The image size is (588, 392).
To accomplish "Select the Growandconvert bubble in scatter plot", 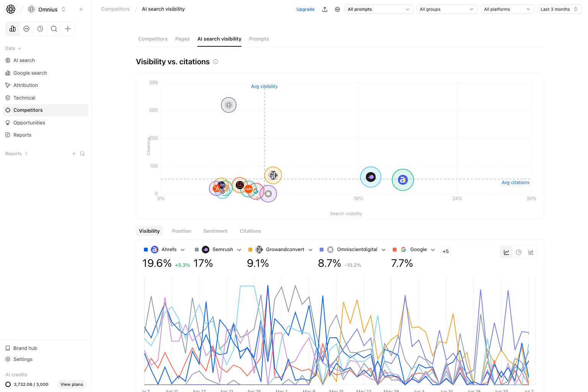I will click(x=273, y=175).
